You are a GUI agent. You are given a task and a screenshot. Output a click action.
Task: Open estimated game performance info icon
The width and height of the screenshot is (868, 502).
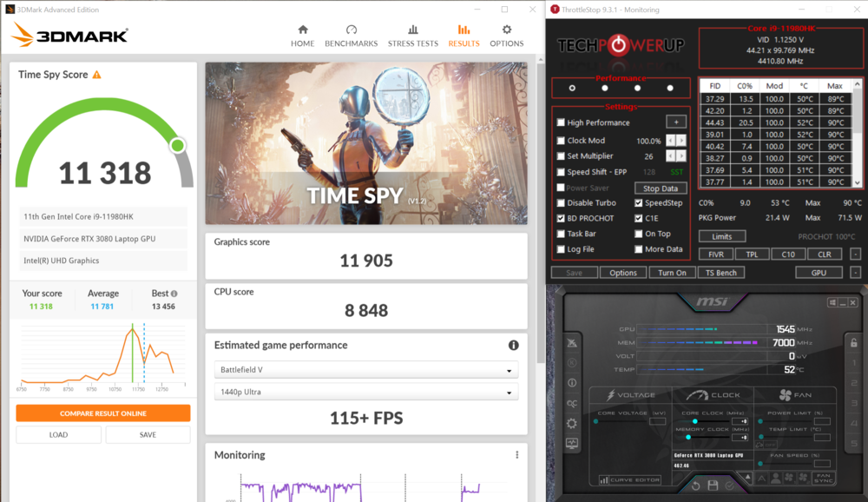(x=513, y=346)
